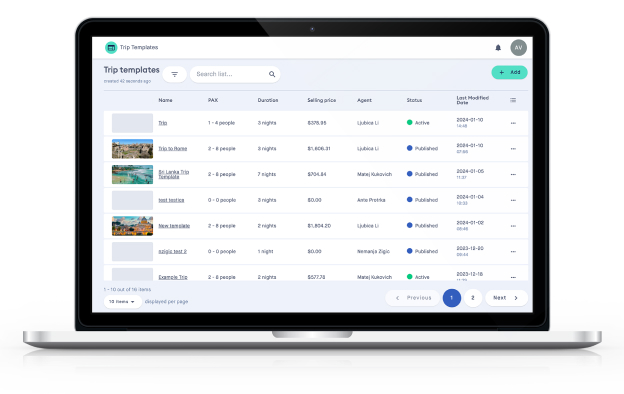Open the notifications bell icon
The image size is (624, 394).
click(x=498, y=48)
